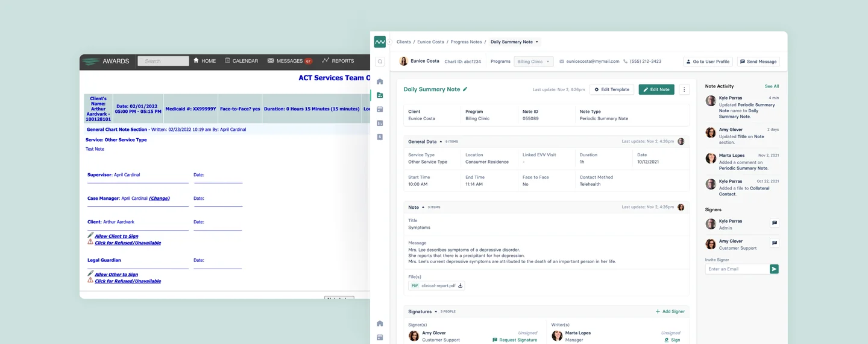The image size is (868, 344).
Task: Click Refused/Unavailable link under Legal Guardian
Action: (128, 281)
